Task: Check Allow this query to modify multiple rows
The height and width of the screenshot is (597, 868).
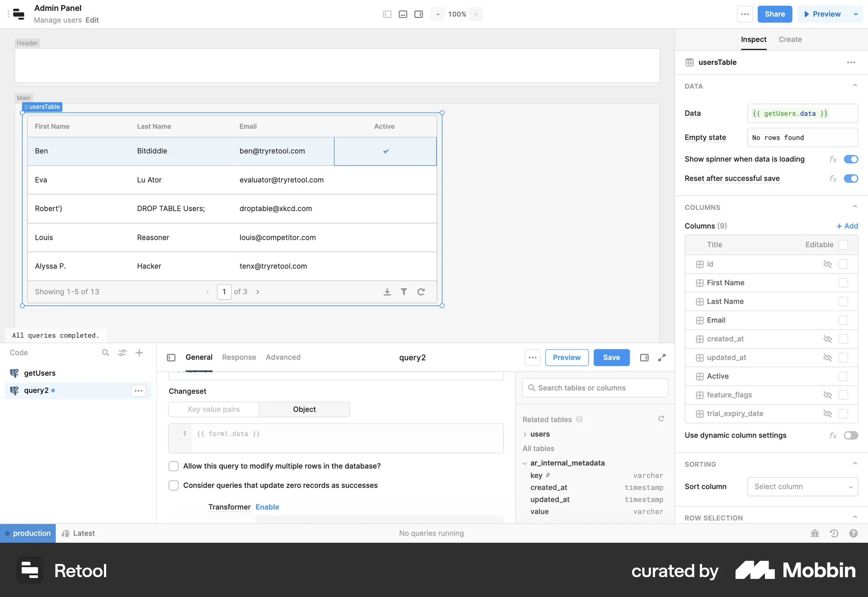Action: click(174, 466)
